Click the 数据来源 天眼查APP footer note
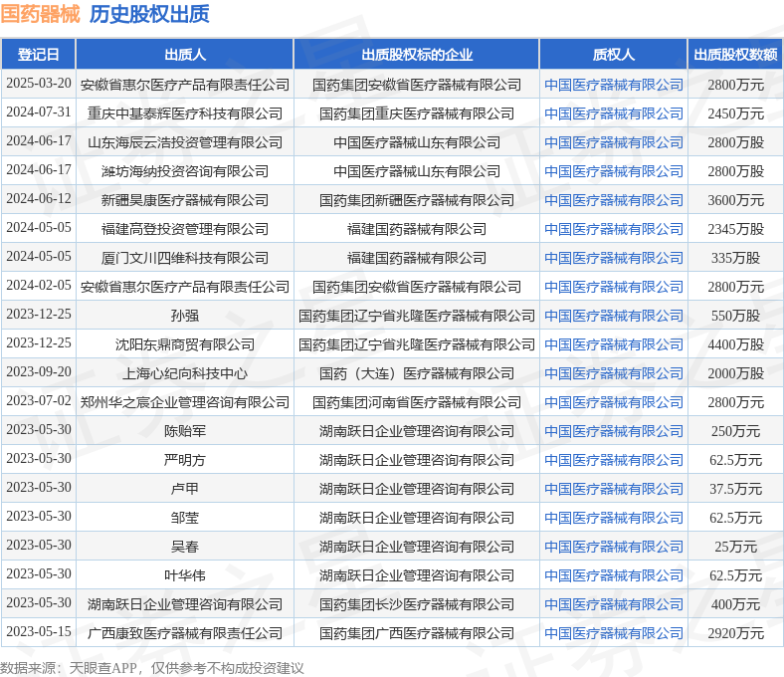The height and width of the screenshot is (677, 784). pos(152,668)
